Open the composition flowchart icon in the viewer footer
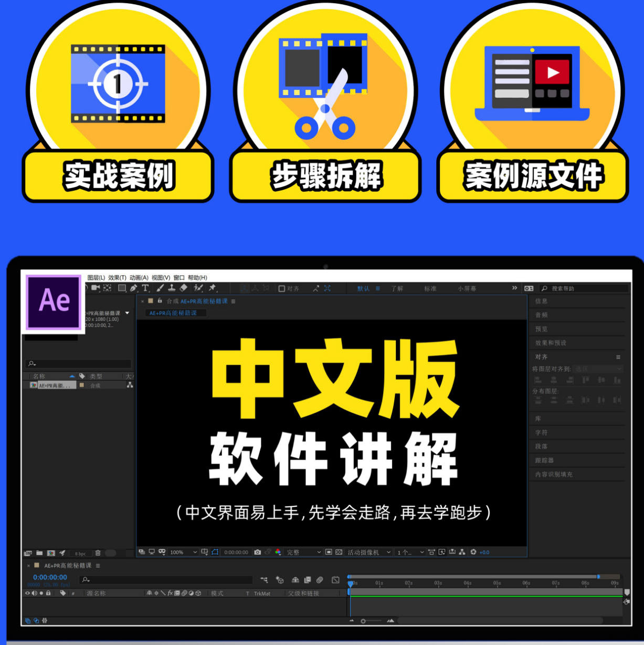Screen dimensions: 644x645 tap(462, 552)
